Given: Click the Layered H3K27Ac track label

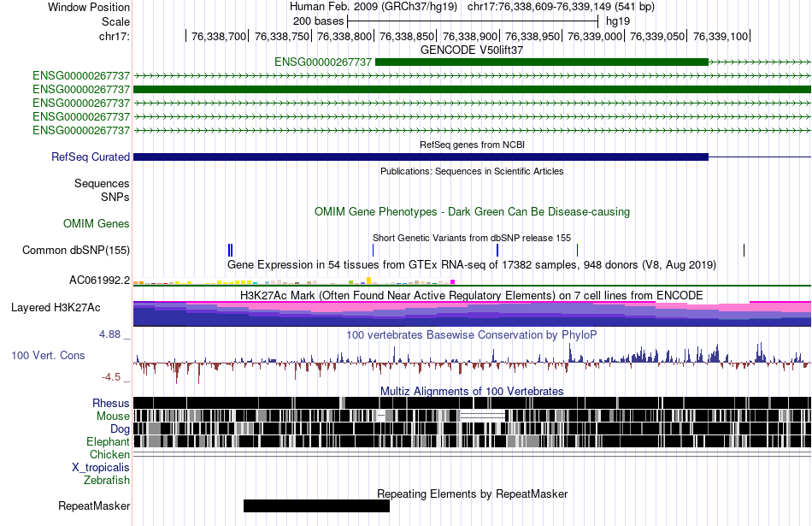Looking at the screenshot, I should coord(56,307).
